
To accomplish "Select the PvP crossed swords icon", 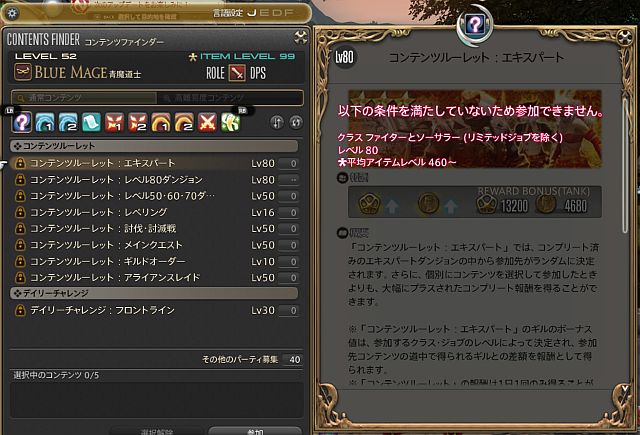I will pyautogui.click(x=208, y=122).
